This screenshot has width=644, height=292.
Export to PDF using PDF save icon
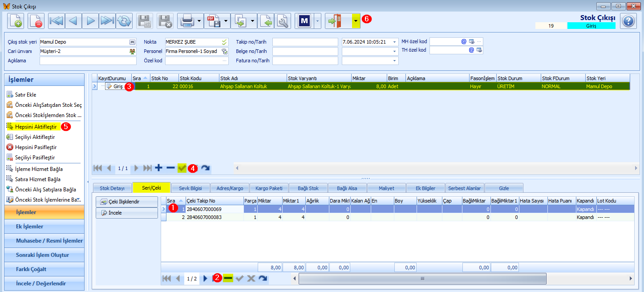point(213,21)
